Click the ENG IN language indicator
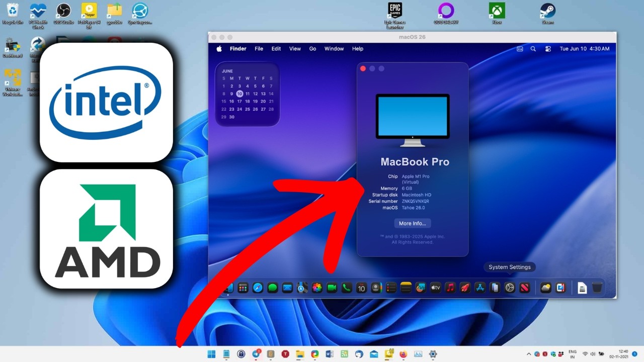The width and height of the screenshot is (644, 362). pos(573,354)
